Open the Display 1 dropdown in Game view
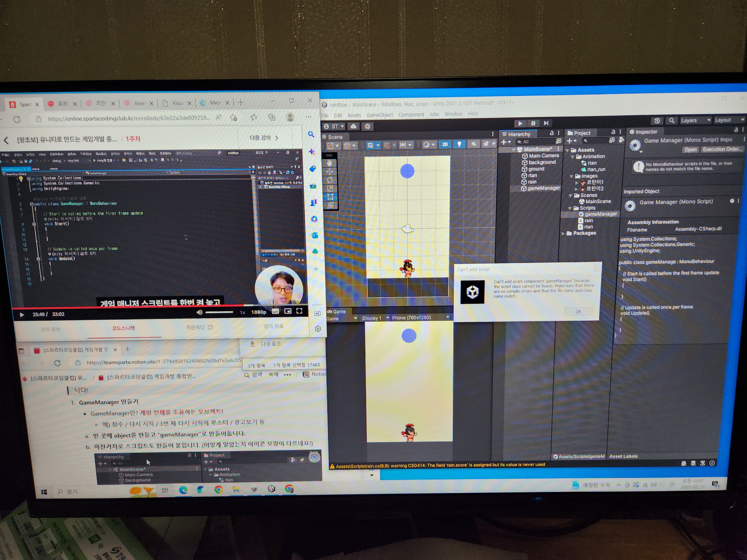The image size is (747, 560). pos(375,318)
